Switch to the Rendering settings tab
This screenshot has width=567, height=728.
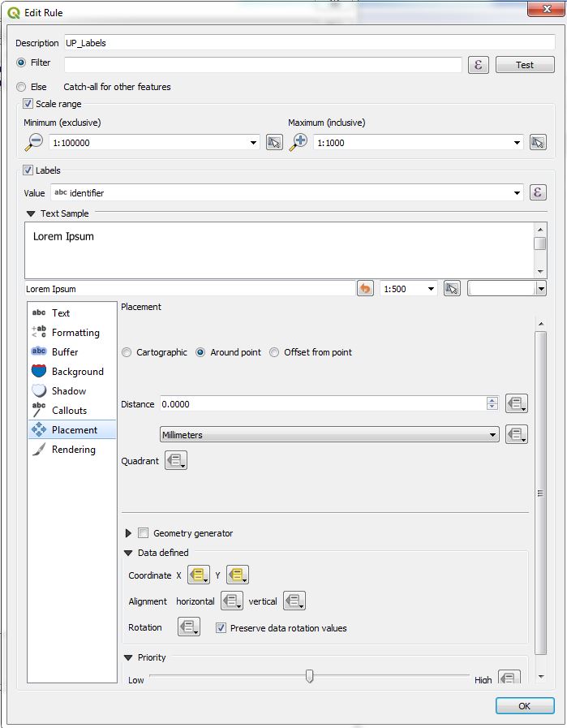pyautogui.click(x=72, y=450)
